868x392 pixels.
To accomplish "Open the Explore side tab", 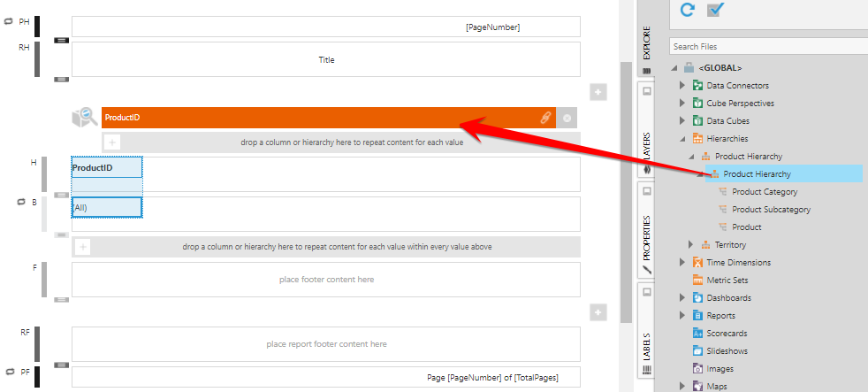I will [646, 48].
